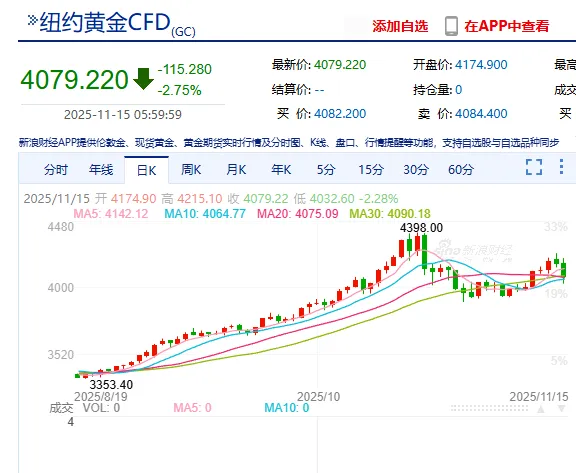Click the latest price 4079.220 large figure
Image resolution: width=576 pixels, height=473 pixels.
coord(74,80)
